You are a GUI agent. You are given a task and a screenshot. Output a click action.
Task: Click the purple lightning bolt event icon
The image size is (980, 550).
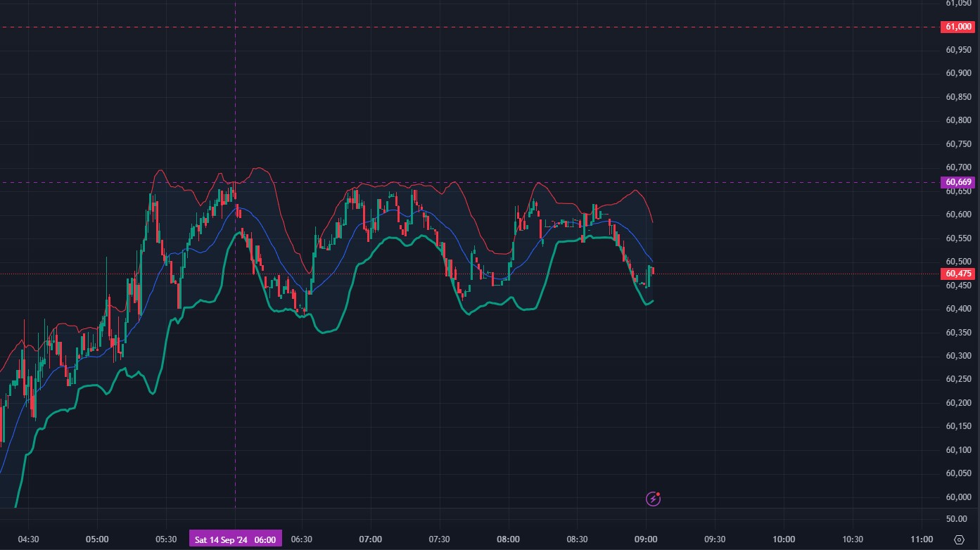[x=653, y=499]
